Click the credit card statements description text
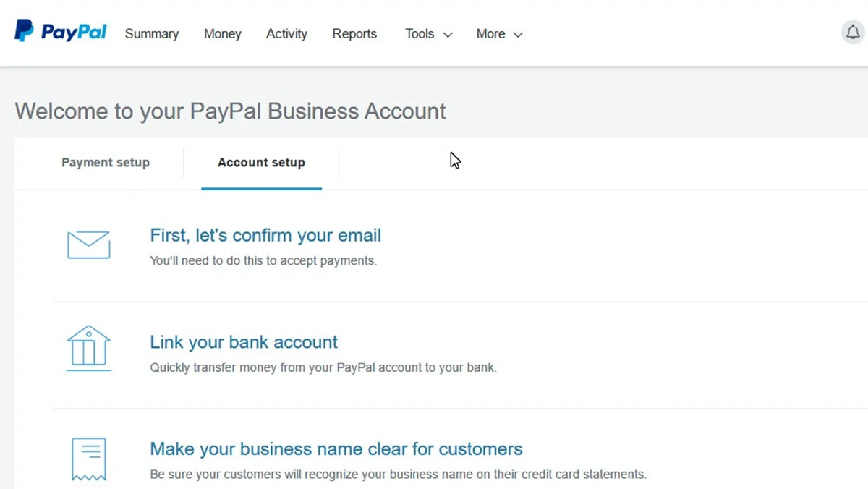 [398, 475]
